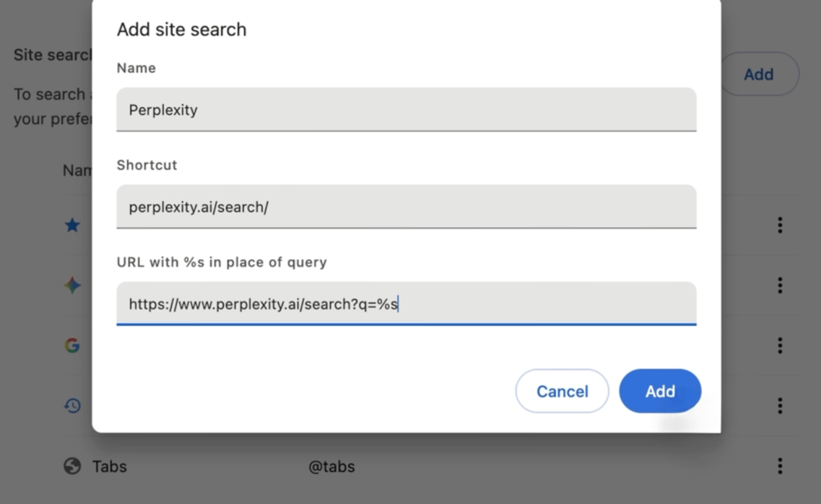The width and height of the screenshot is (821, 504).
Task: Open the three-dot menu on the Gemini row
Action: [780, 285]
